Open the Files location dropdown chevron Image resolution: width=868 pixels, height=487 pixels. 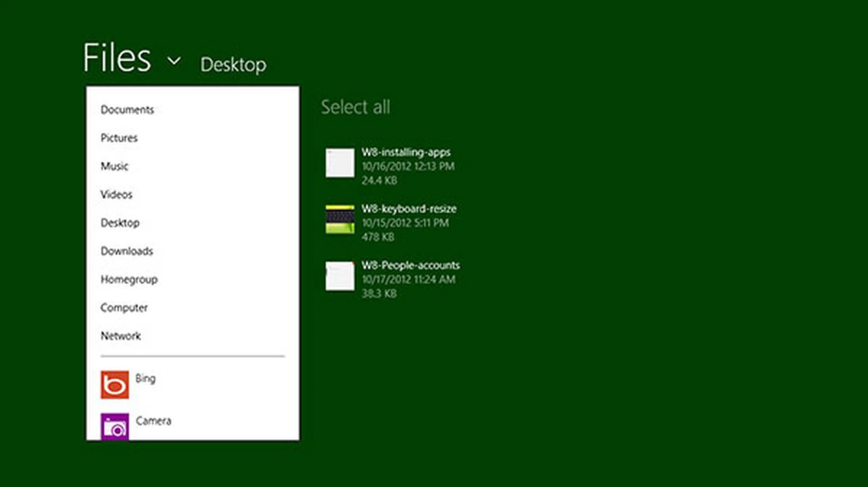(174, 61)
